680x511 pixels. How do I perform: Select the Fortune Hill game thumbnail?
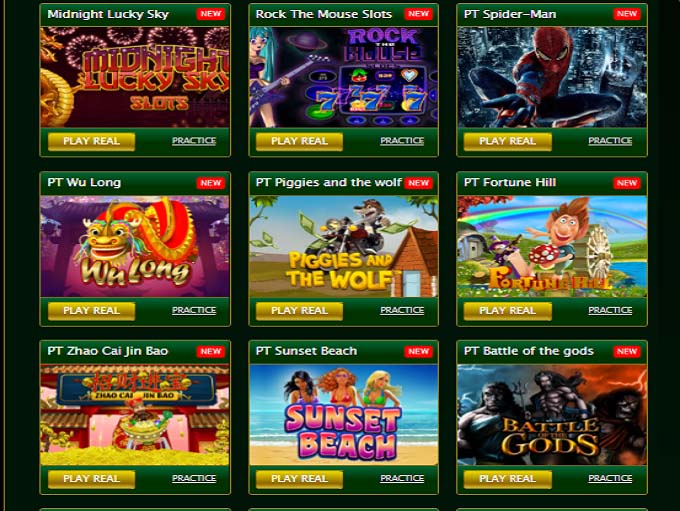[552, 246]
